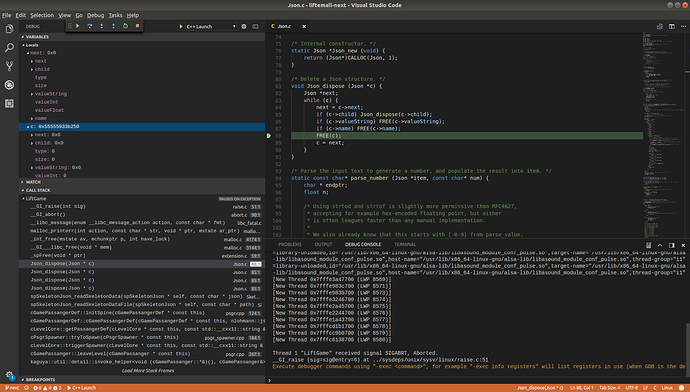Open launch.json with the gear icon
The image size is (690, 392).
coord(244,26)
